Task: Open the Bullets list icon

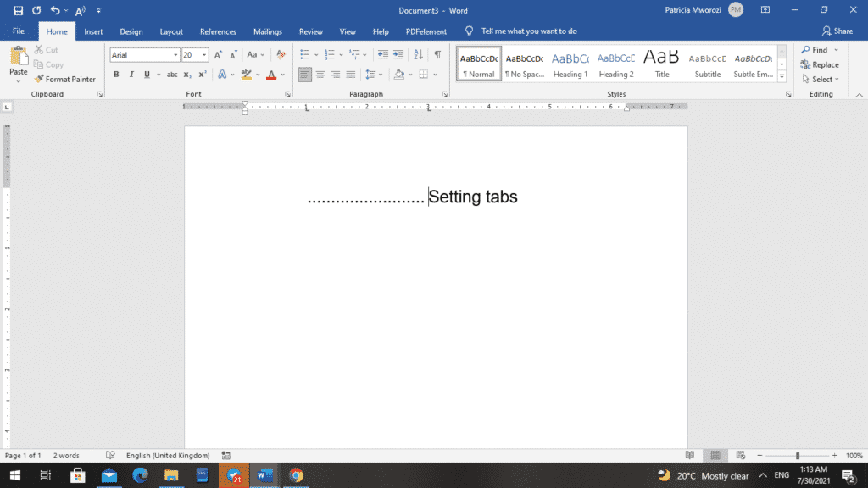Action: pos(303,54)
